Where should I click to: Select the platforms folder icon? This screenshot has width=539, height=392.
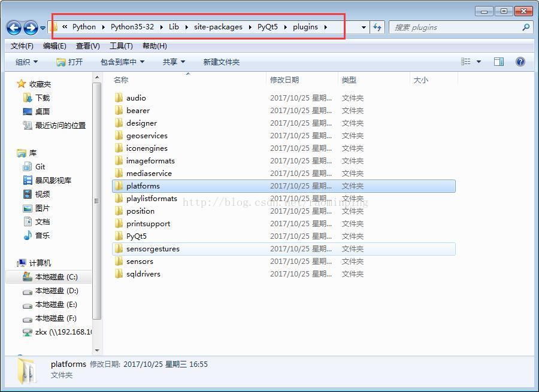click(x=119, y=186)
